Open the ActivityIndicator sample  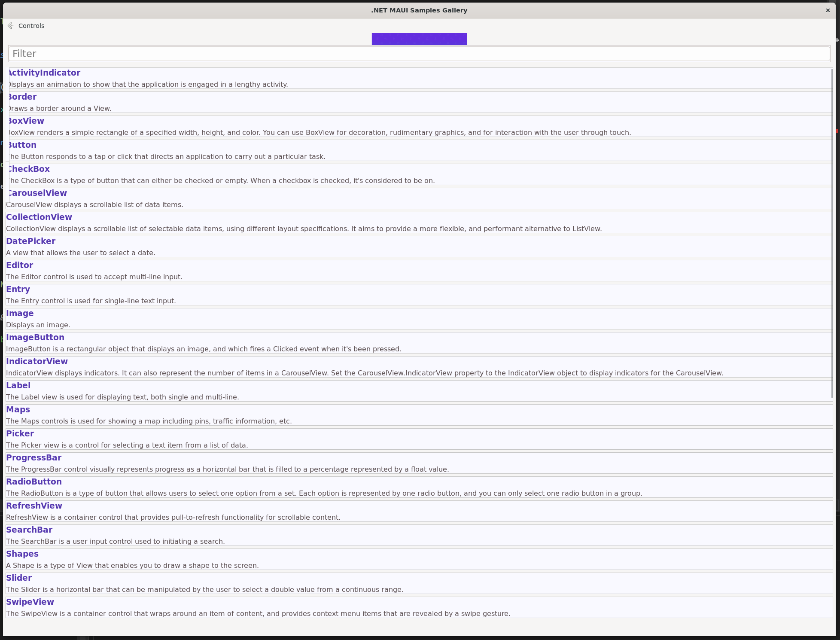click(44, 73)
